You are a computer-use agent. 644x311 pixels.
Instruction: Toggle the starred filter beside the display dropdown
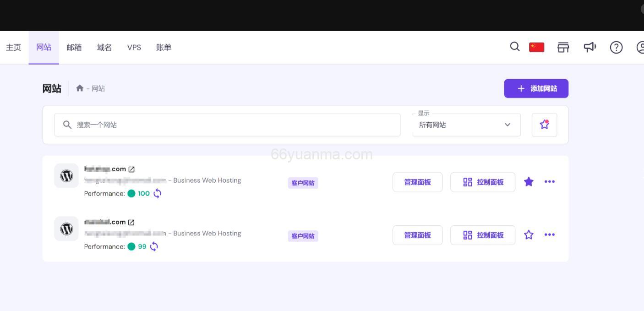pos(544,124)
